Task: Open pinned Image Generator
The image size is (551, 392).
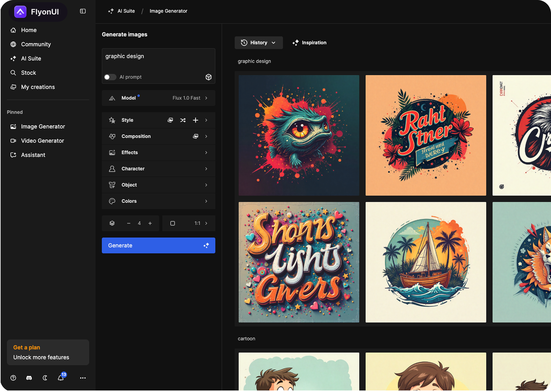Action: [x=38, y=127]
